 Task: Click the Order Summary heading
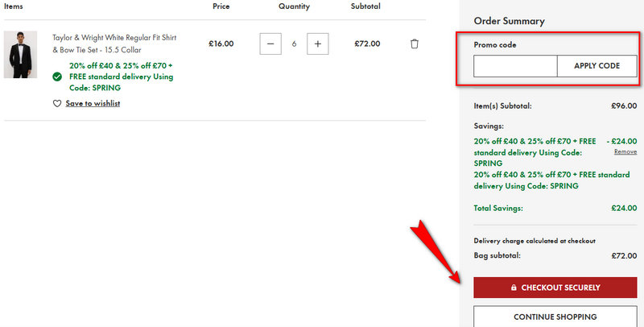point(509,21)
